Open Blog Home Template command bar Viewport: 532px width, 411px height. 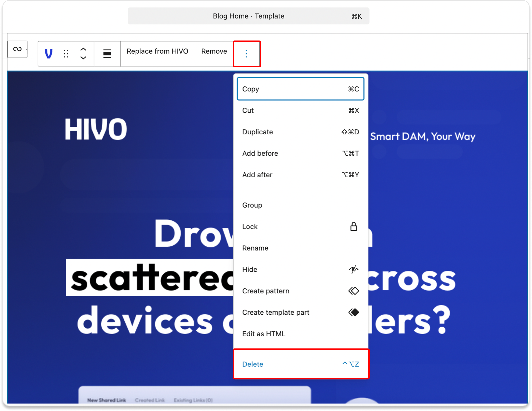tap(249, 16)
